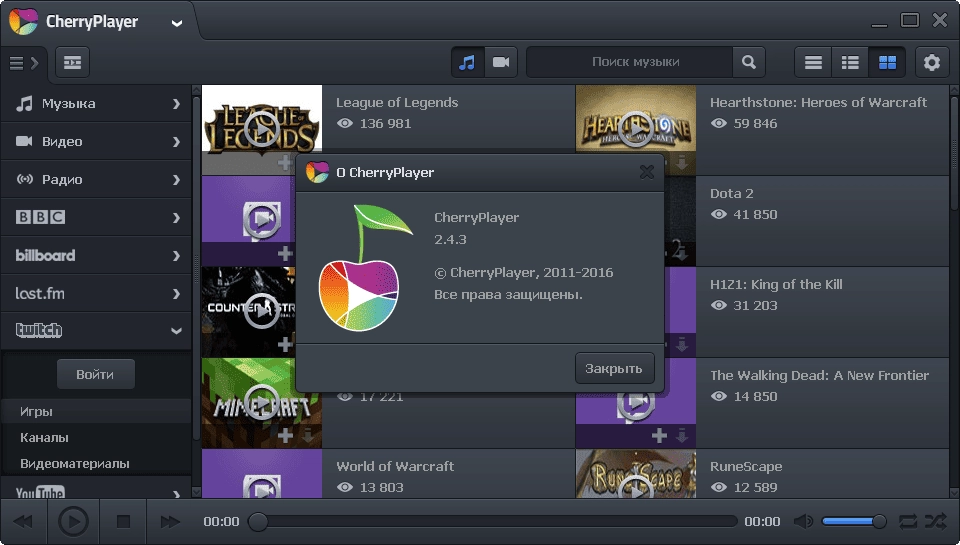Open the last.fm section

pyautogui.click(x=96, y=293)
